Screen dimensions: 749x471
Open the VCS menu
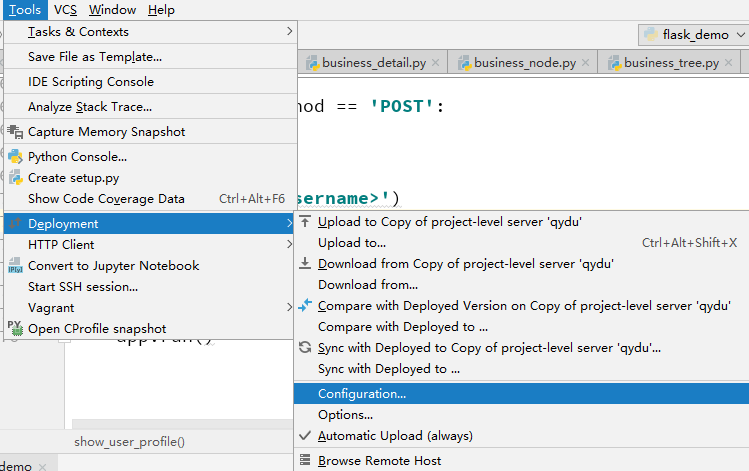[65, 10]
